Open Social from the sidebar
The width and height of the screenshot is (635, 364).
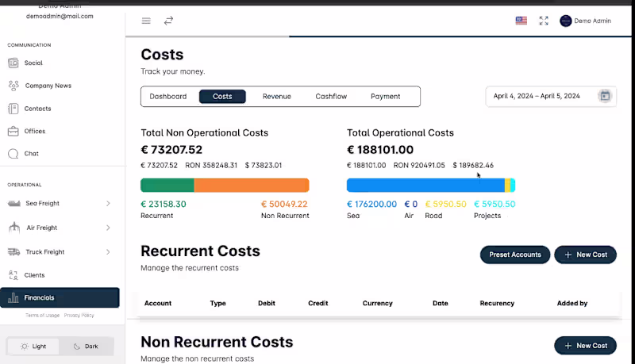pyautogui.click(x=33, y=63)
